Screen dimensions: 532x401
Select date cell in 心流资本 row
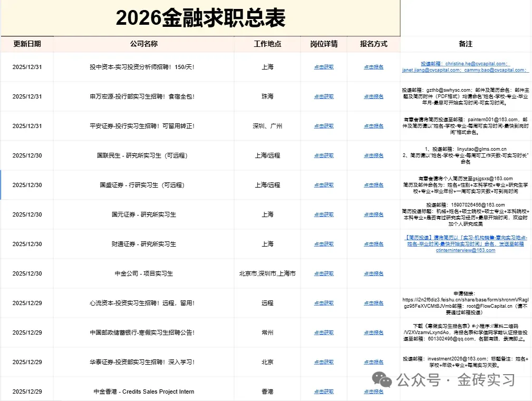27,303
